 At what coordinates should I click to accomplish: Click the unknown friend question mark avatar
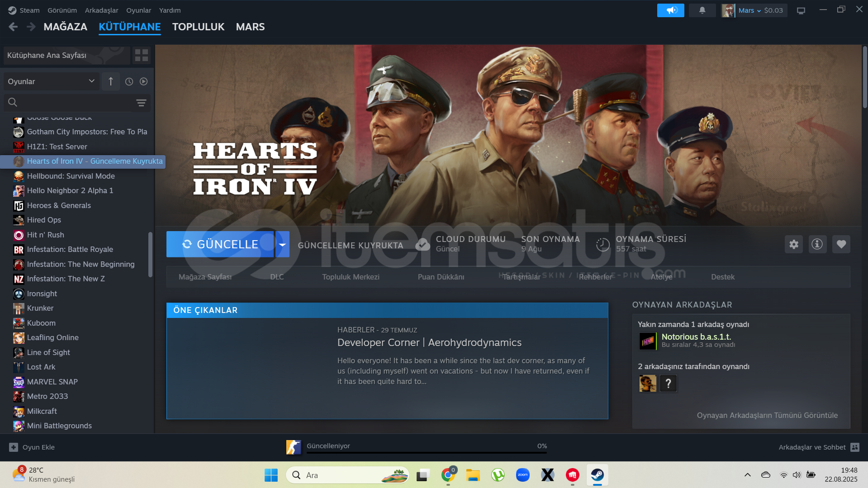click(x=668, y=384)
